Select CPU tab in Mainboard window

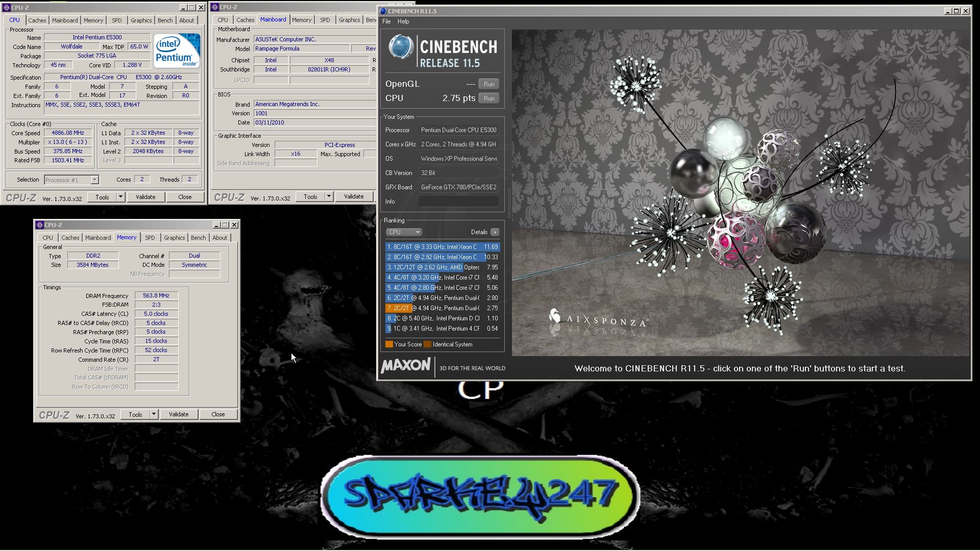(x=223, y=20)
